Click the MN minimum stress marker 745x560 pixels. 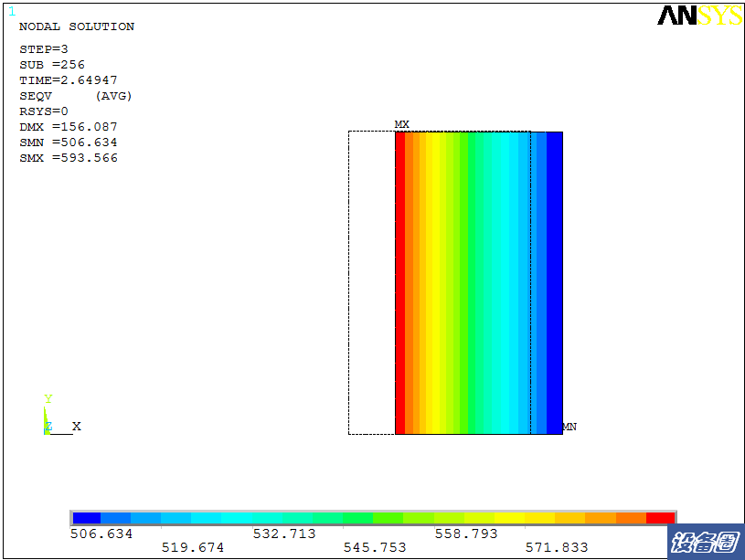pos(569,427)
